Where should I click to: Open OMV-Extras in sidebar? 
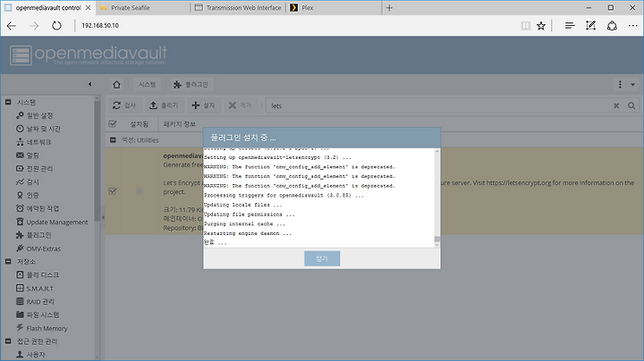[38, 248]
